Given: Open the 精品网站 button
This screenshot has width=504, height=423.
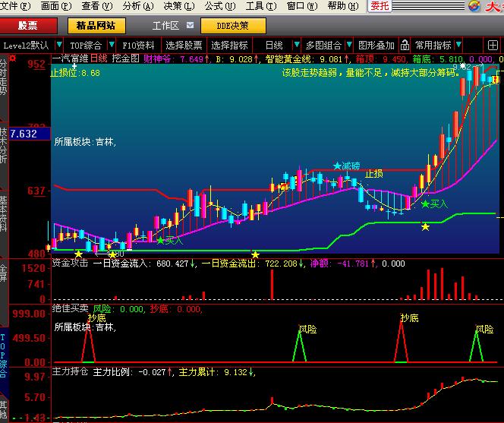Looking at the screenshot, I should click(x=96, y=25).
